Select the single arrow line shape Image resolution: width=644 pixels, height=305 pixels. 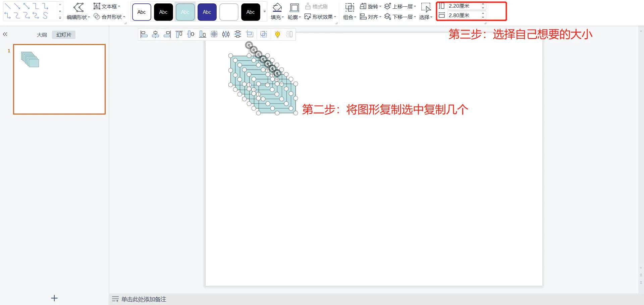pos(17,6)
